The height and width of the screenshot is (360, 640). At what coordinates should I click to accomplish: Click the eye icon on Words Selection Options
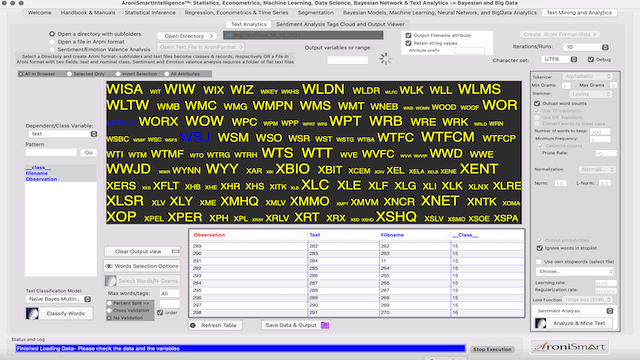(109, 266)
